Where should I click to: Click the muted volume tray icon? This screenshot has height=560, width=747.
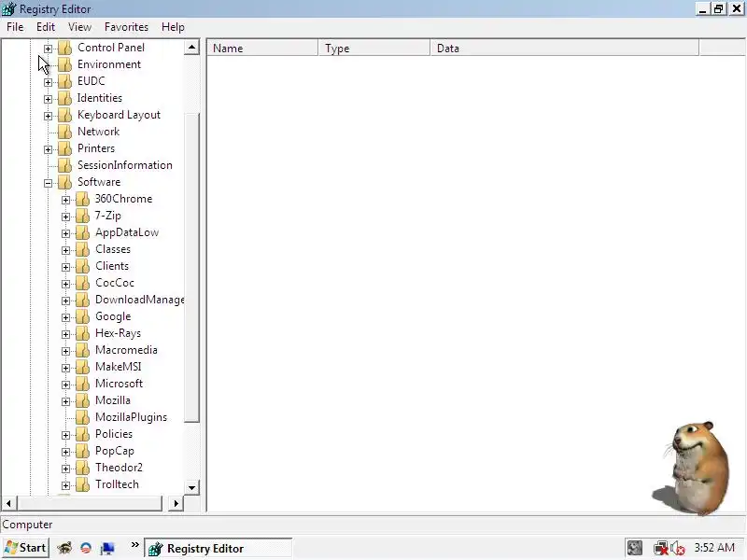(678, 549)
